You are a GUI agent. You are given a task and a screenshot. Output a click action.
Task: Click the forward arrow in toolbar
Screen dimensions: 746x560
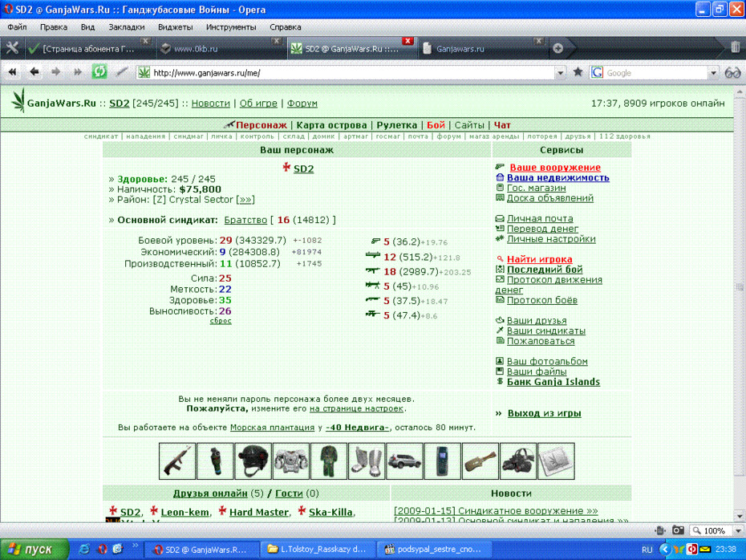pos(56,72)
